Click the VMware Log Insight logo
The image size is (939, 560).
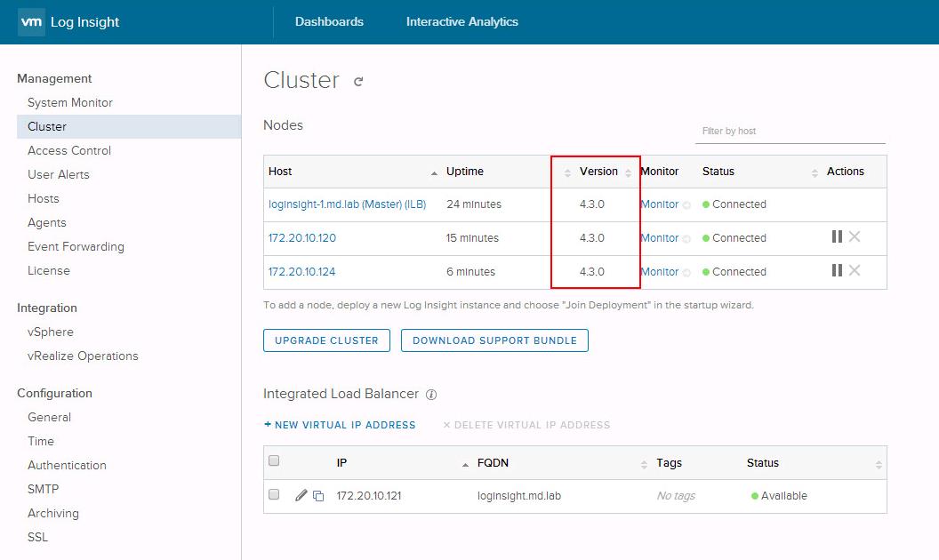[x=68, y=22]
